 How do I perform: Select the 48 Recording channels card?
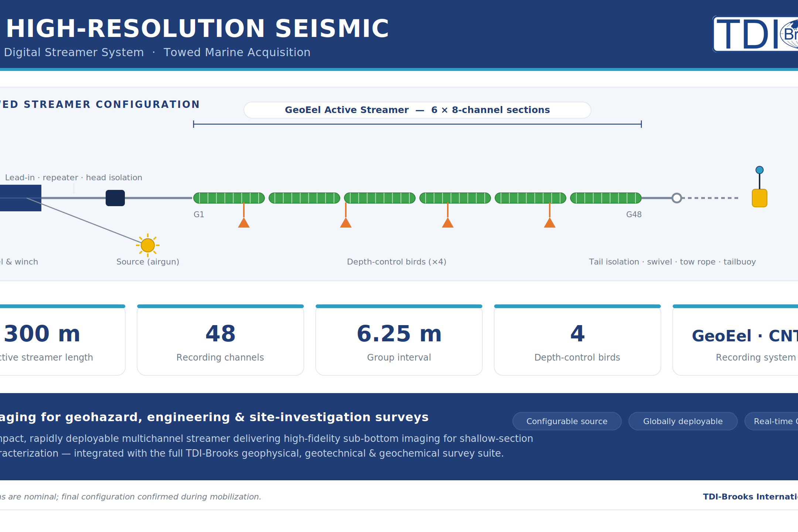221,340
